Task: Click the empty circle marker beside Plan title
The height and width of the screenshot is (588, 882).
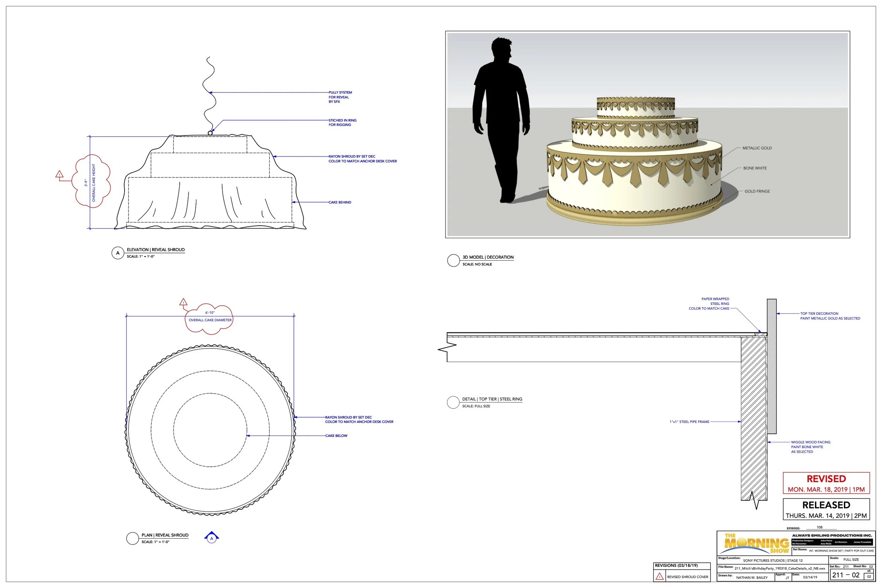Action: click(x=132, y=538)
